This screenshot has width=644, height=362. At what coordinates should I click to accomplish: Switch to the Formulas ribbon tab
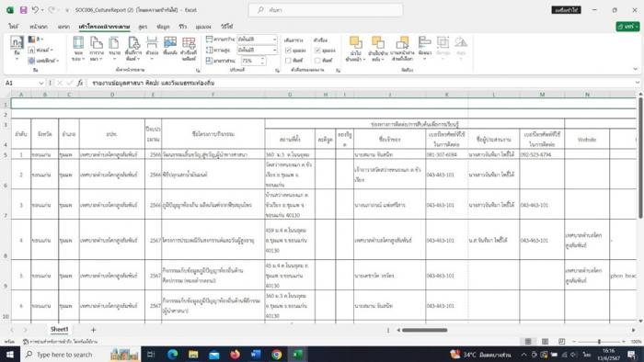(143, 27)
